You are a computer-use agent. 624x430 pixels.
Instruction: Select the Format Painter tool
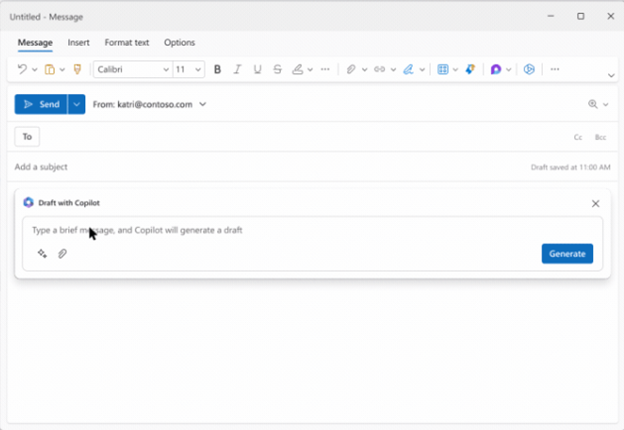[76, 70]
